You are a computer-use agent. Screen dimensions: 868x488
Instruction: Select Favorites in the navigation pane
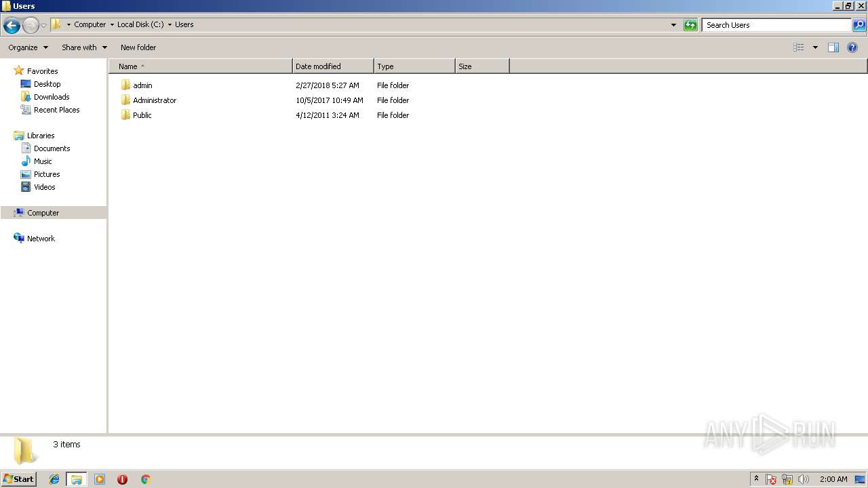42,71
